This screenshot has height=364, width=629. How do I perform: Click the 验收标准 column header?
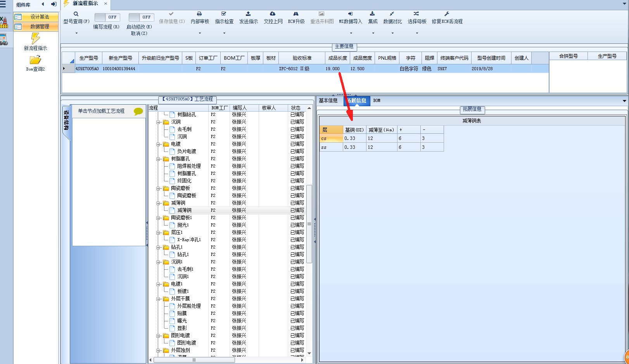point(302,58)
